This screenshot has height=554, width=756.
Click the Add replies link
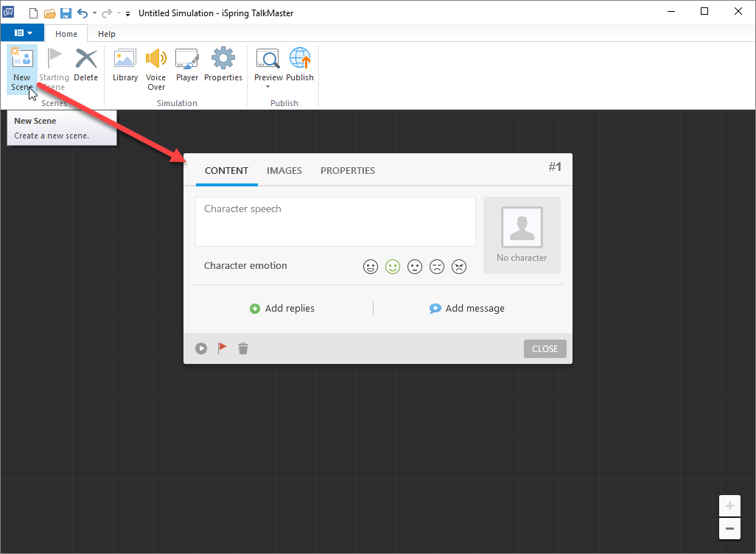click(283, 309)
